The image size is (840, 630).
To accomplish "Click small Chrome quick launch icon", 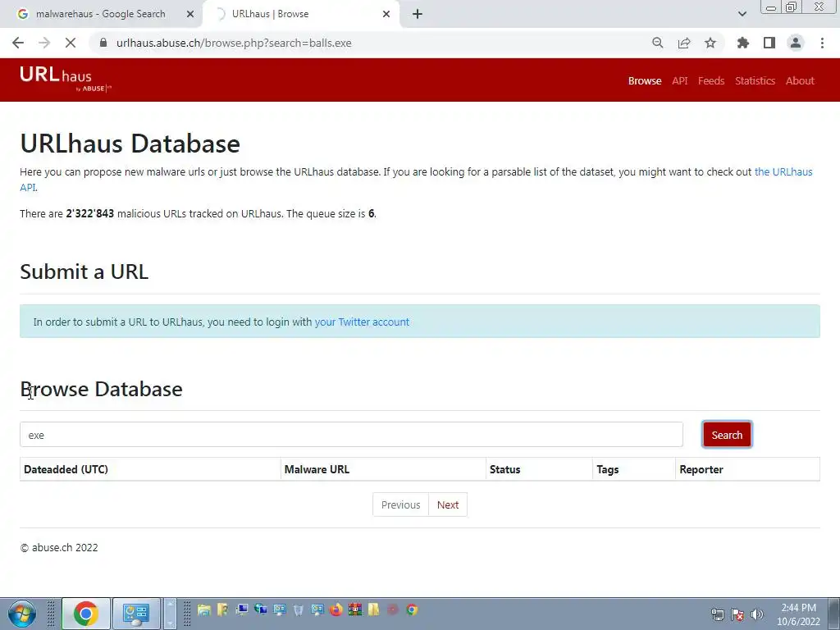I will [412, 609].
